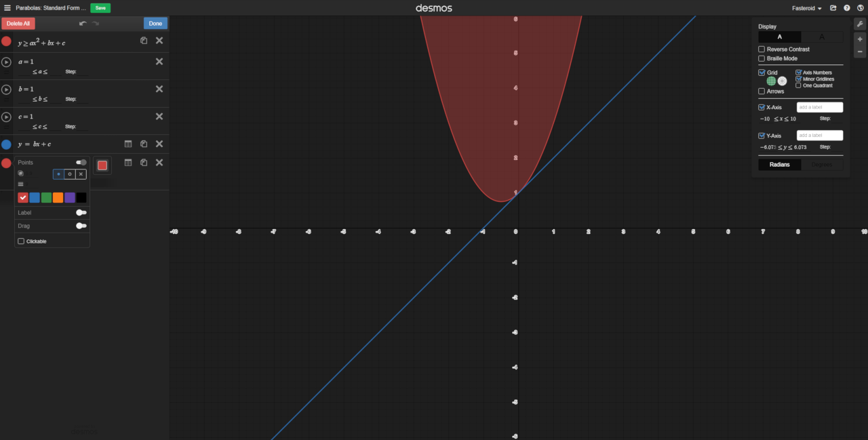Disable the Drag toggle for points

pos(81,226)
